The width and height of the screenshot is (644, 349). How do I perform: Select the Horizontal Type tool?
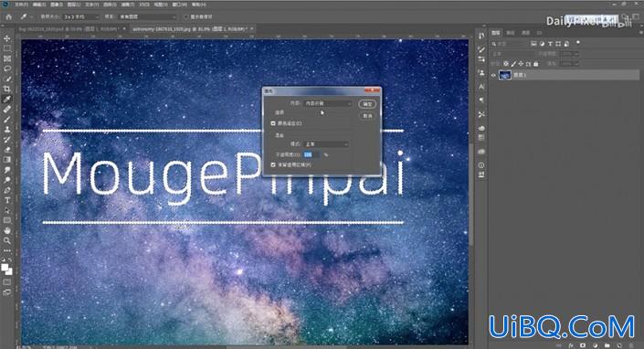(7, 200)
